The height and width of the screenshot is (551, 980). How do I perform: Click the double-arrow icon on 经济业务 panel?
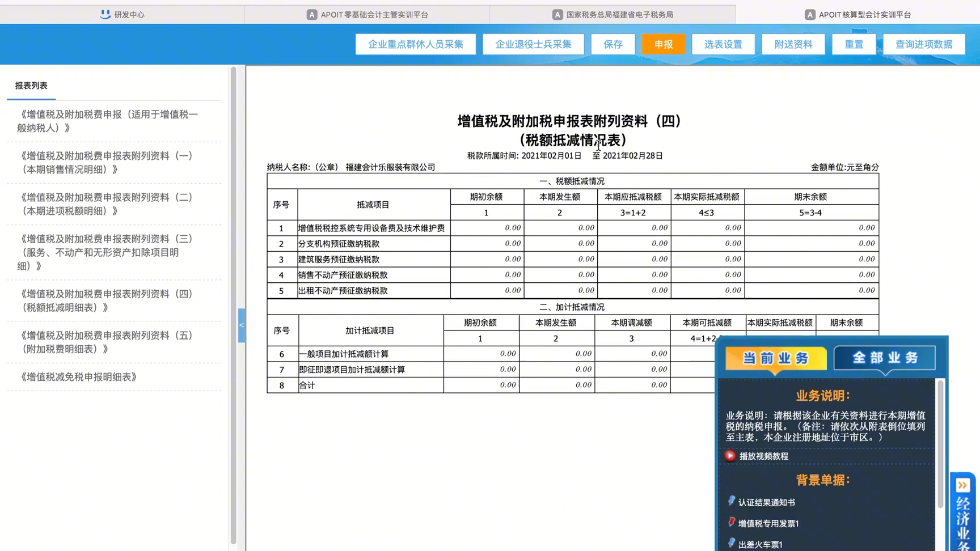pos(962,485)
